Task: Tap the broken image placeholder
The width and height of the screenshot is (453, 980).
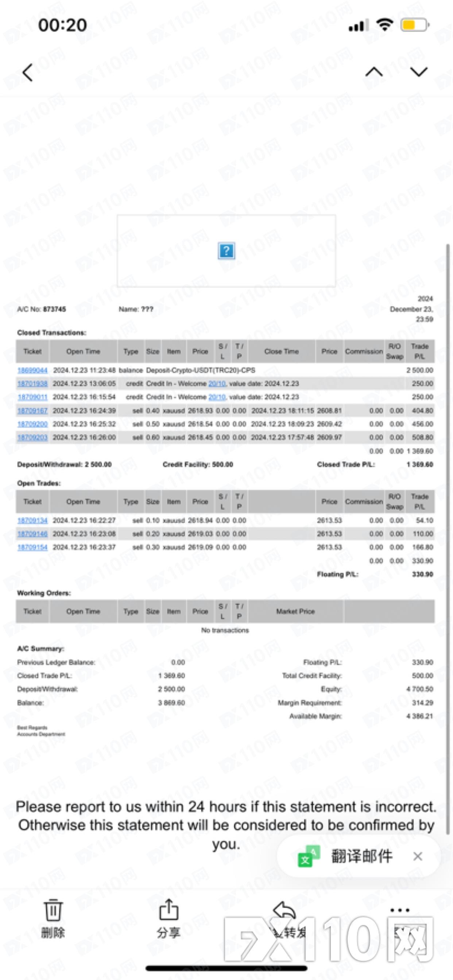Action: [226, 251]
